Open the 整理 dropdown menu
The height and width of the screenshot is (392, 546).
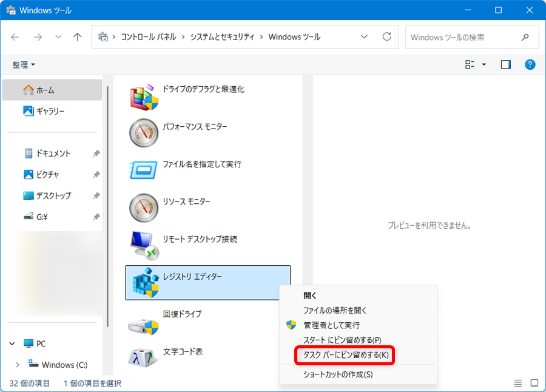coord(23,64)
